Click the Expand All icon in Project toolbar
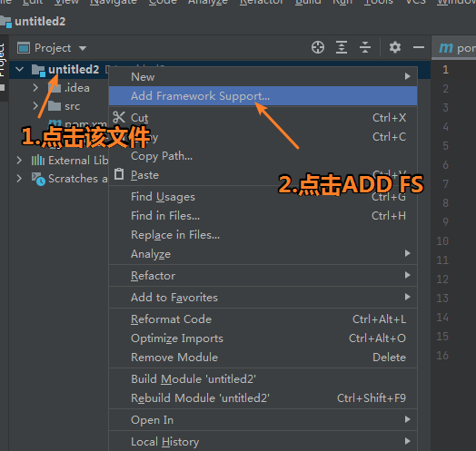Screen dimensions: 476x451 pos(342,47)
